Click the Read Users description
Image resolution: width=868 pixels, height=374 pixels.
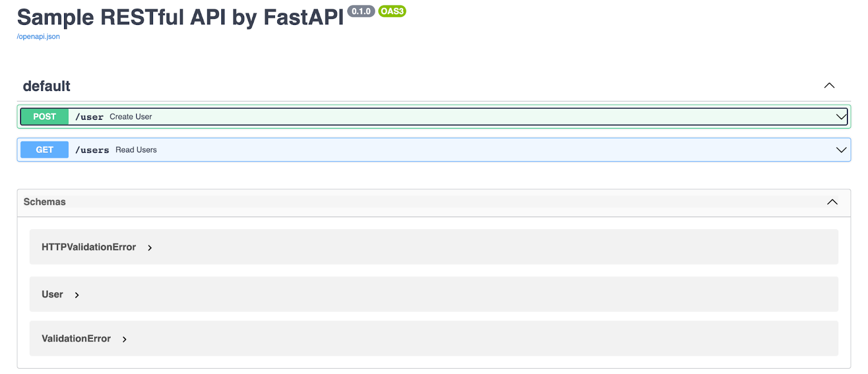click(136, 150)
